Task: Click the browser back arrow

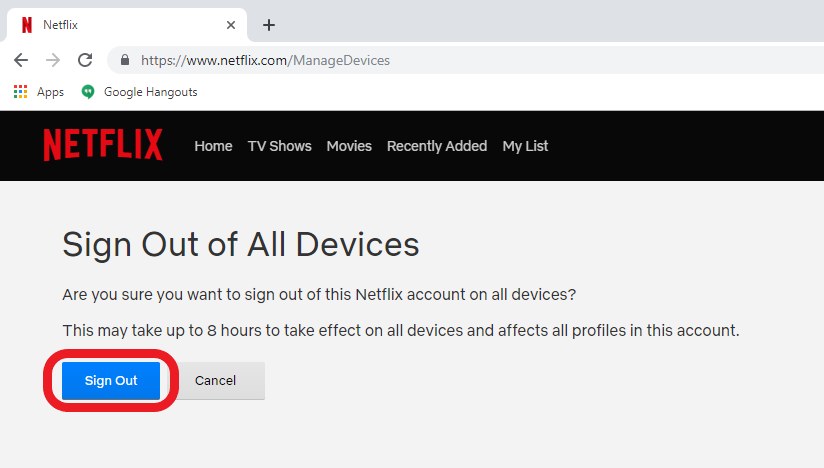Action: [x=21, y=60]
